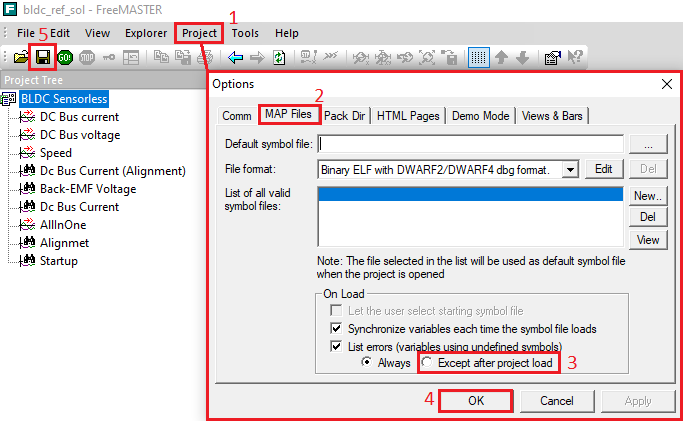This screenshot has width=683, height=421.
Task: Switch to the Comm tab
Action: click(237, 116)
